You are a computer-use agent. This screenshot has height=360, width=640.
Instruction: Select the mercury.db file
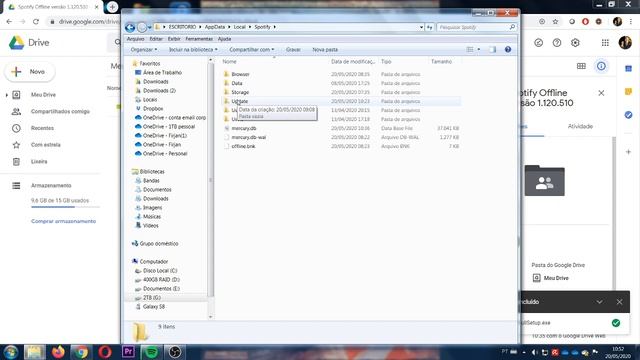[244, 128]
